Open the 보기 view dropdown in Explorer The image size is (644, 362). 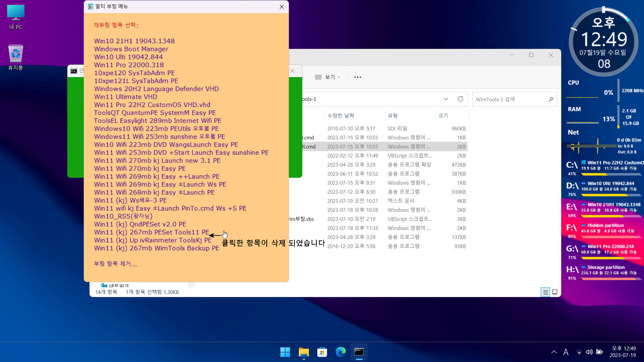pyautogui.click(x=327, y=77)
